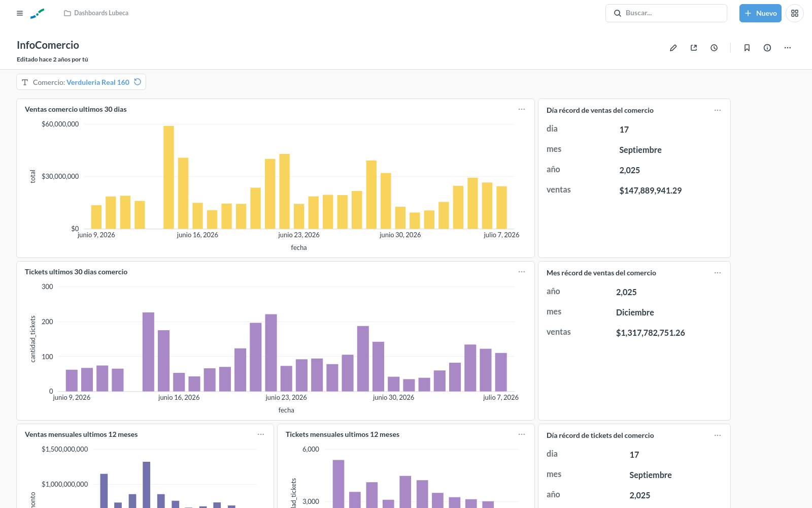Click the $60,000,000 axis label
The width and height of the screenshot is (812, 508).
pos(60,124)
